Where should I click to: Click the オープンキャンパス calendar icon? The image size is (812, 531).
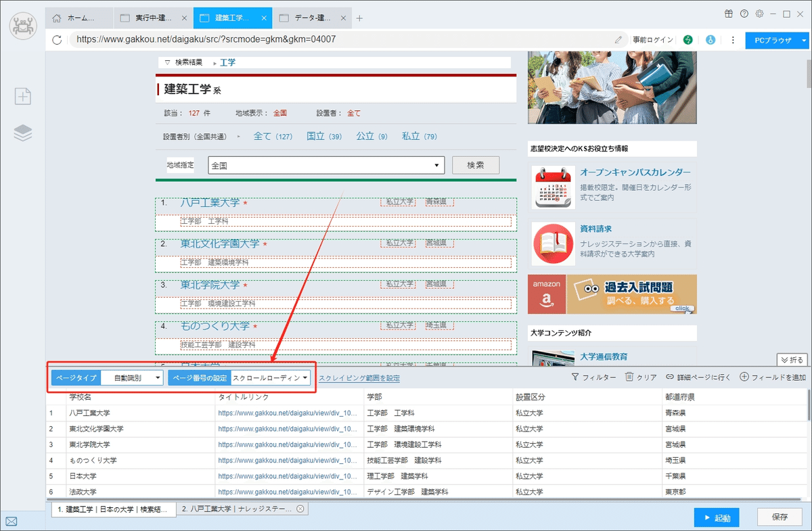click(553, 187)
